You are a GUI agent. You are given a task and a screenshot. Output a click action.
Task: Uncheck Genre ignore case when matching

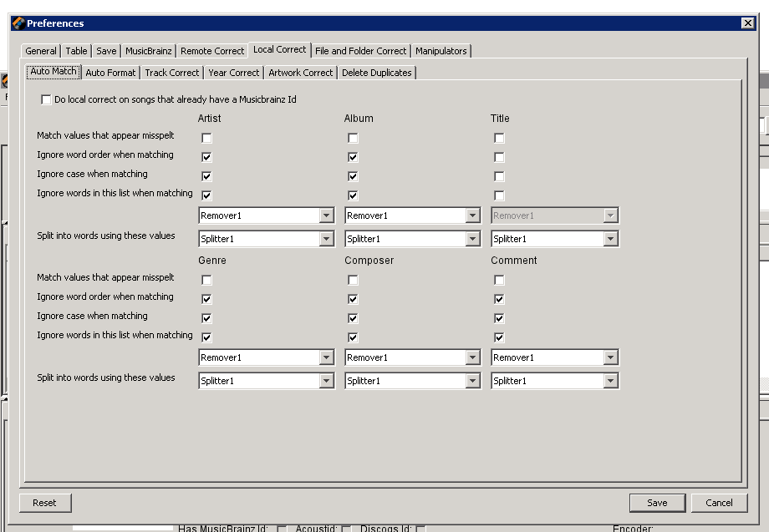(206, 318)
